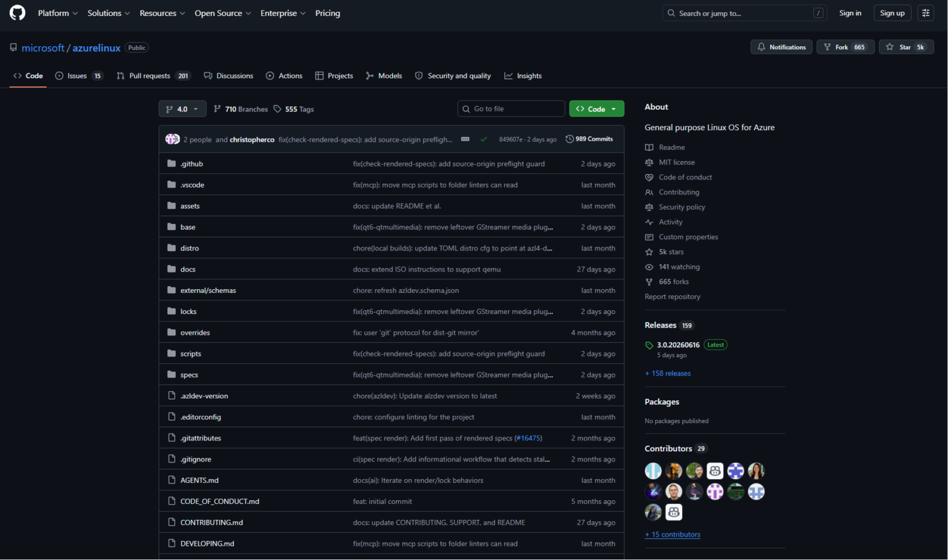Expand the Platform menu in header
This screenshot has width=948, height=560.
tap(58, 13)
